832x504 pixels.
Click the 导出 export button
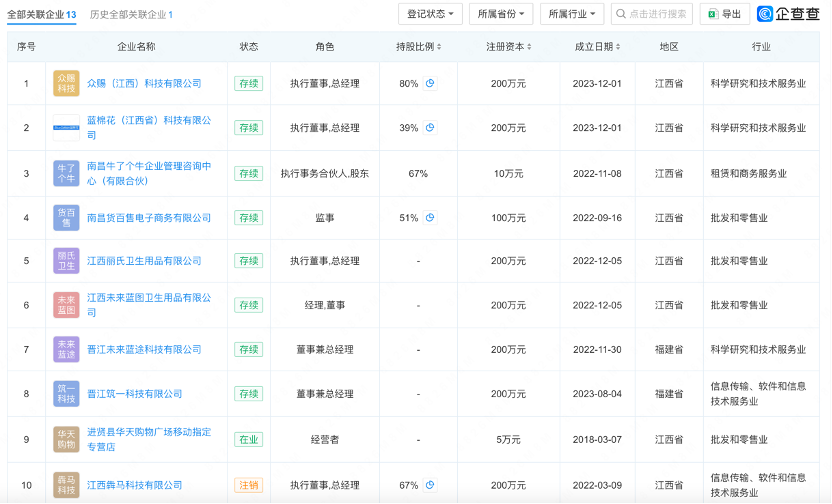[x=725, y=14]
